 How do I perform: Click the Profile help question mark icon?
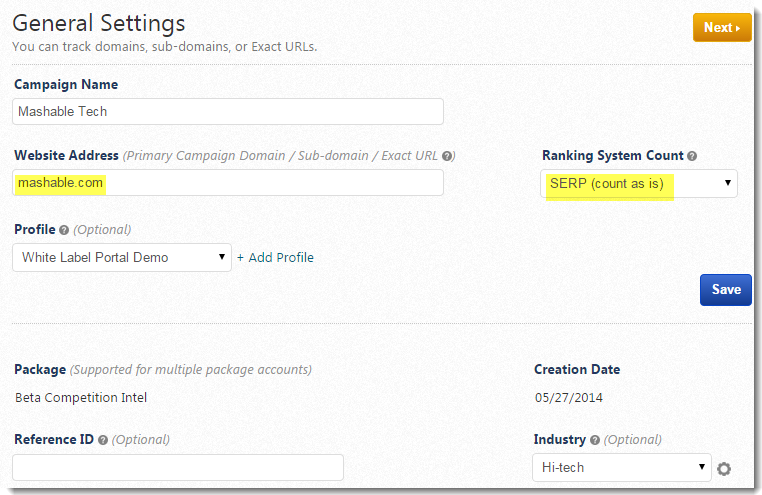pyautogui.click(x=64, y=230)
